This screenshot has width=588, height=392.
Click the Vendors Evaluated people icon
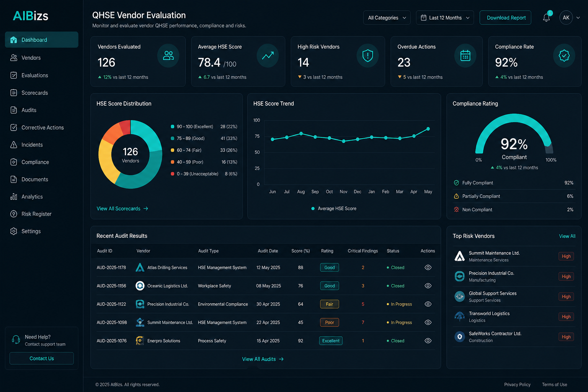pyautogui.click(x=168, y=56)
